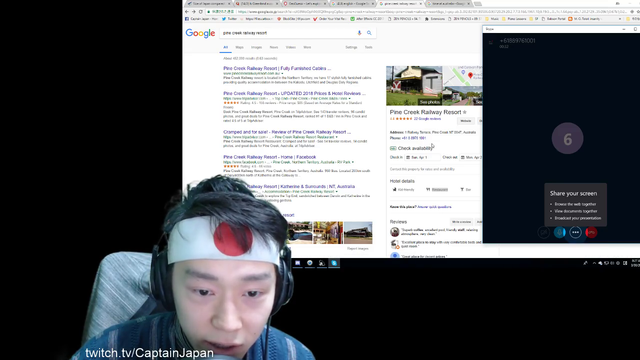
Task: Open the Cramped and for sale review result
Action: coord(287,132)
